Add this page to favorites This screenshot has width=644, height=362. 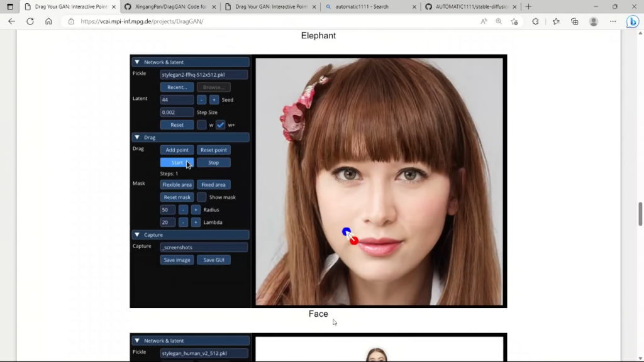pyautogui.click(x=514, y=21)
